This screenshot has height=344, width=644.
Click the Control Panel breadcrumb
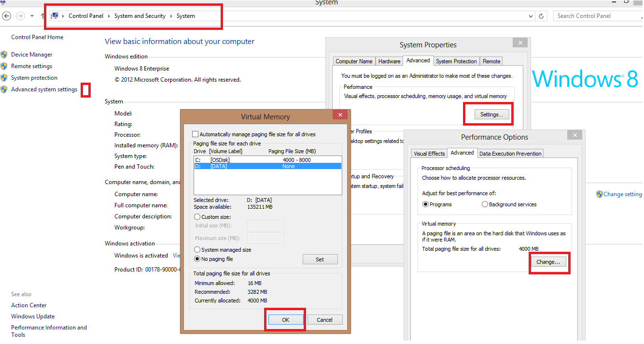coord(86,16)
